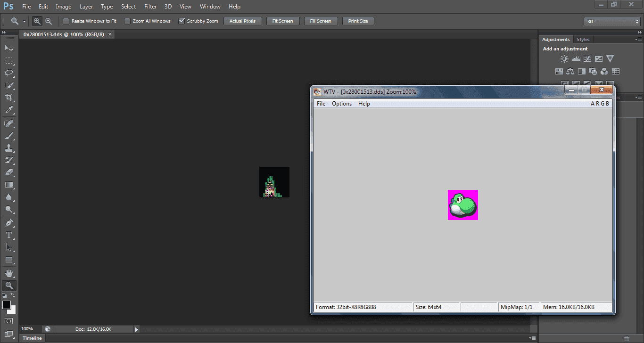Open the Layer menu in Photoshop
The width and height of the screenshot is (644, 343).
[x=86, y=7]
